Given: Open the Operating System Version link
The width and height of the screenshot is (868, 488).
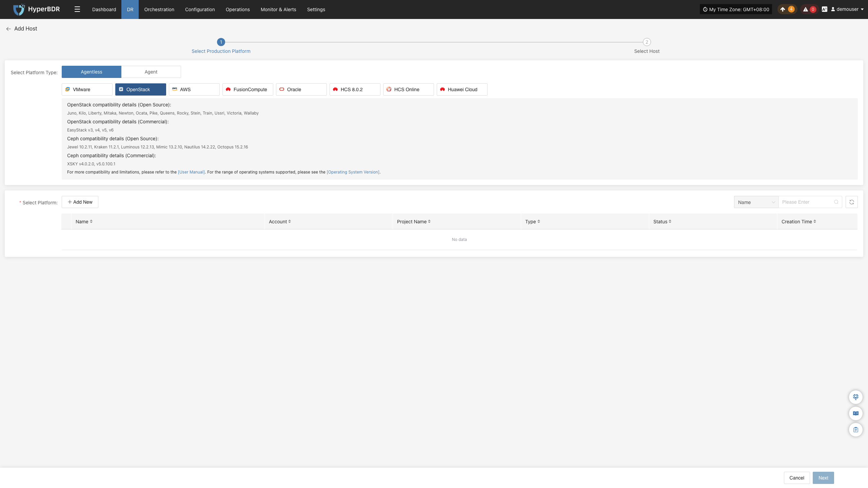Looking at the screenshot, I should tap(353, 172).
